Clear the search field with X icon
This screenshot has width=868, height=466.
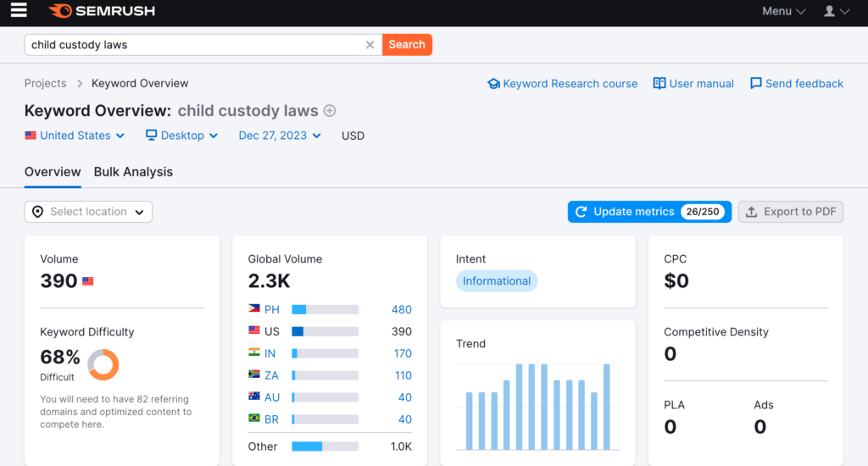[370, 45]
